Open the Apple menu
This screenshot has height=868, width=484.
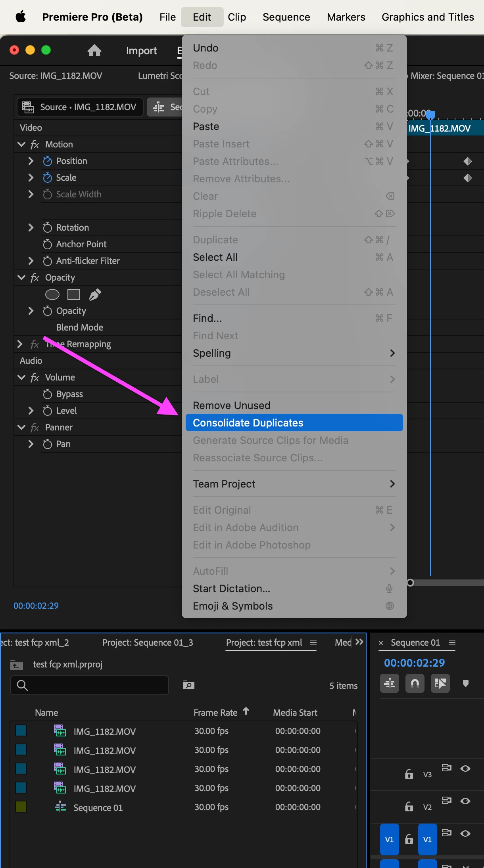click(x=21, y=17)
